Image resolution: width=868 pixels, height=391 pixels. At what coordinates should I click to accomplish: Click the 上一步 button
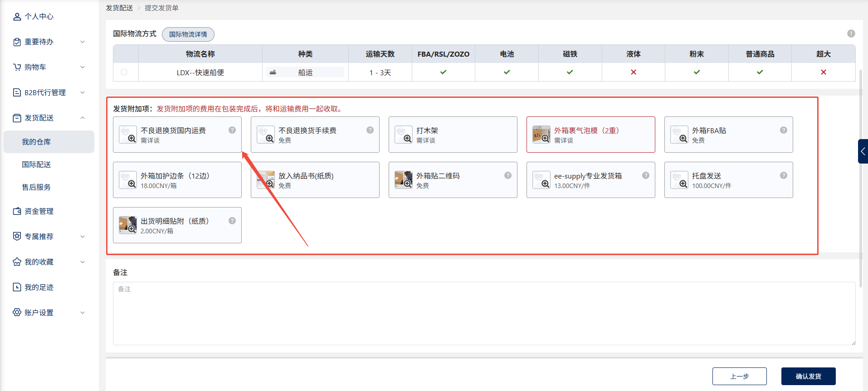(740, 377)
